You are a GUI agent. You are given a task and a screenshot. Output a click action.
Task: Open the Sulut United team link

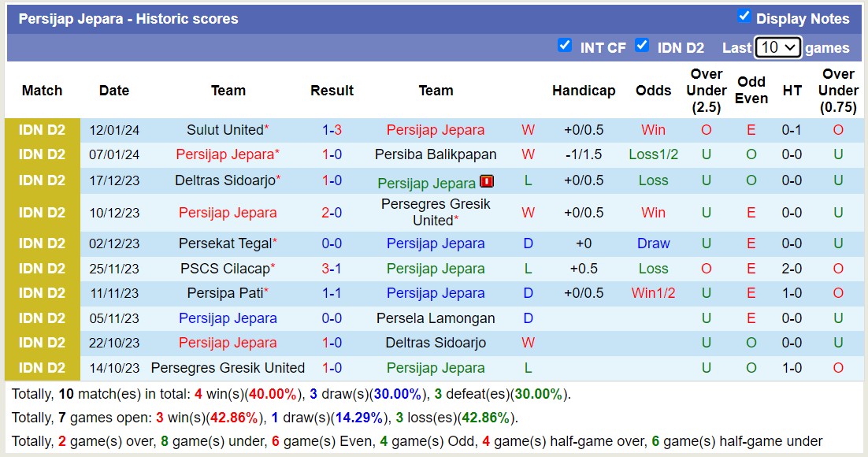click(224, 130)
